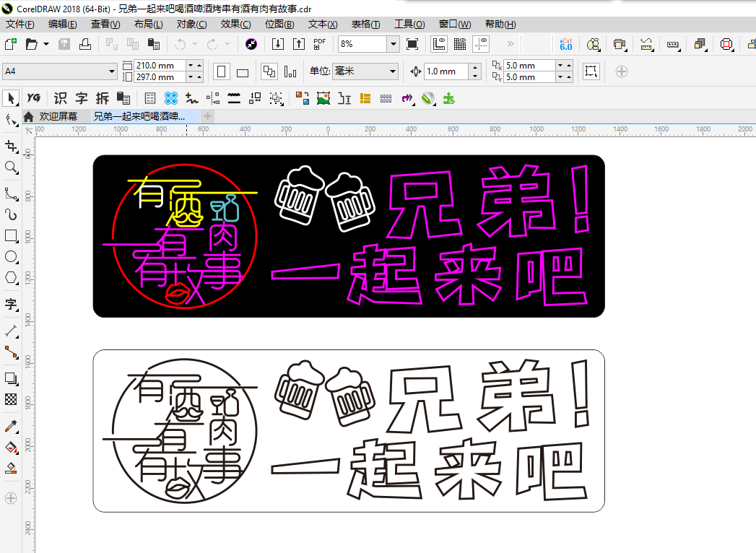Screen dimensions: 756x553
Task: Select the Interactive Fill bucket tool
Action: [x=11, y=447]
